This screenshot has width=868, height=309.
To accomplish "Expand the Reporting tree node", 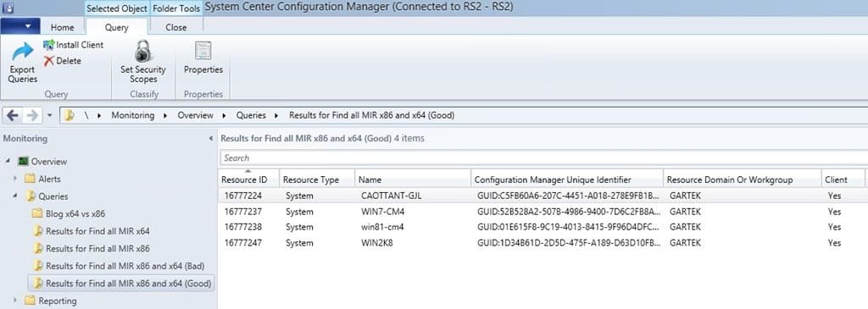I will (15, 301).
